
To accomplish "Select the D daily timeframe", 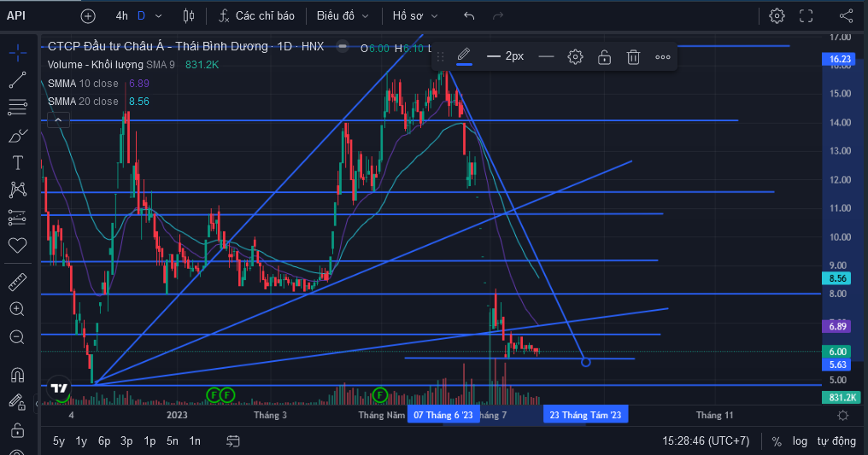I will (141, 16).
